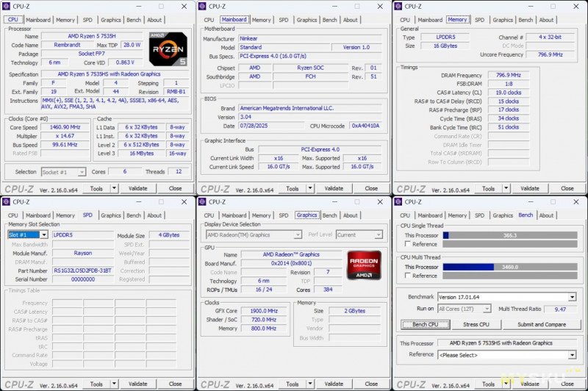Switch to CPU tab in the Memory-tab window

[405, 20]
